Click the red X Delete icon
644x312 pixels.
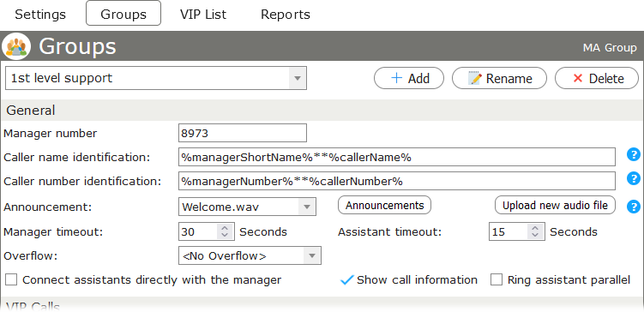[578, 78]
